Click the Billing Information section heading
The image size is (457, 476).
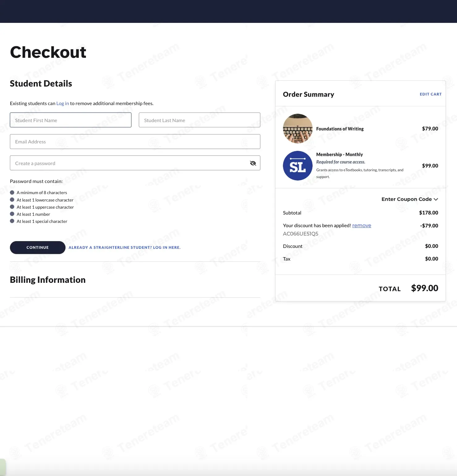[48, 280]
